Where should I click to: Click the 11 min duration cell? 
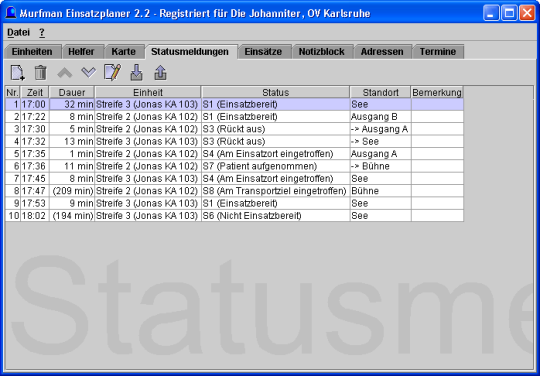coord(72,166)
